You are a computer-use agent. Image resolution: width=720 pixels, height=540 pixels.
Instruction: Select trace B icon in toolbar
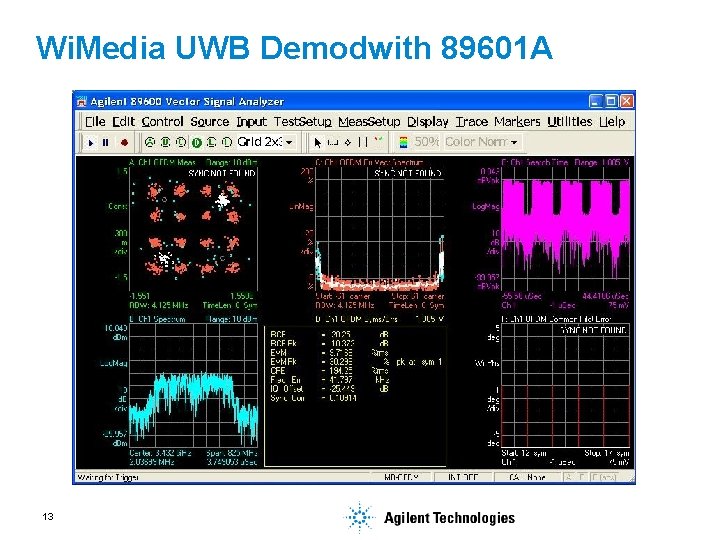point(165,142)
